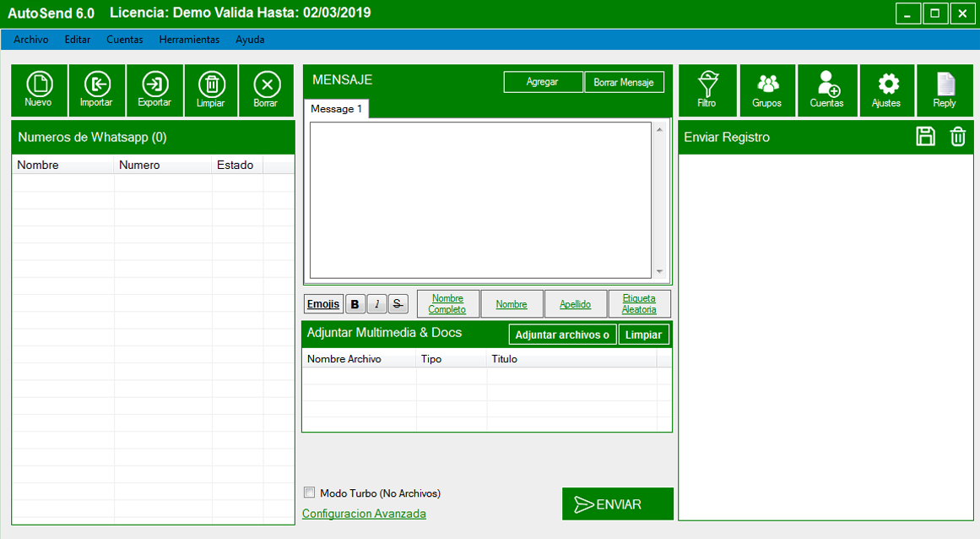
Task: Minimize the AutoSend window
Action: click(907, 14)
